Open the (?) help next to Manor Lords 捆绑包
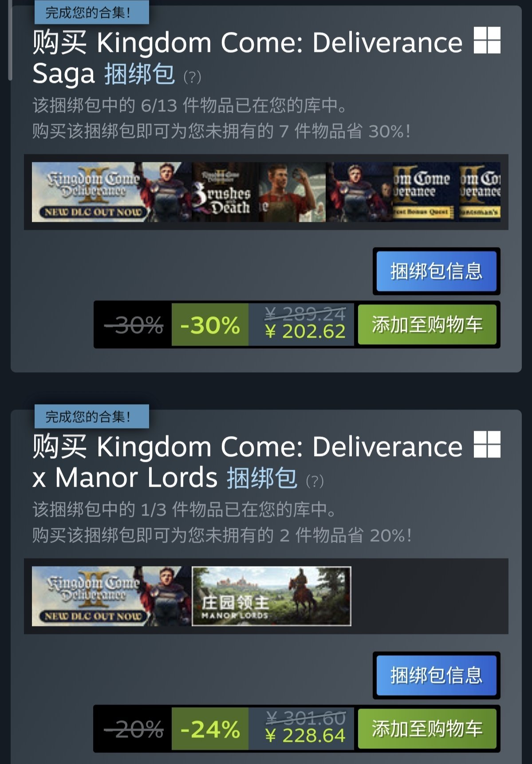This screenshot has height=764, width=532. pyautogui.click(x=315, y=481)
